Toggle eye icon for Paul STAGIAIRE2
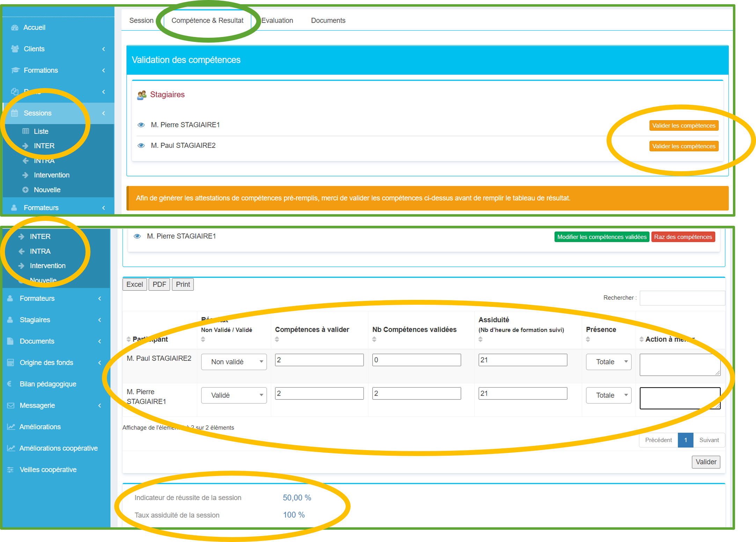Image resolution: width=756 pixels, height=542 pixels. coord(141,145)
